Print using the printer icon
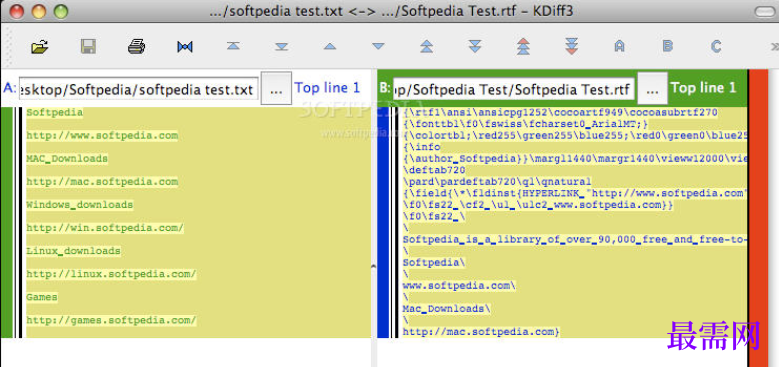779x367 pixels. point(137,47)
